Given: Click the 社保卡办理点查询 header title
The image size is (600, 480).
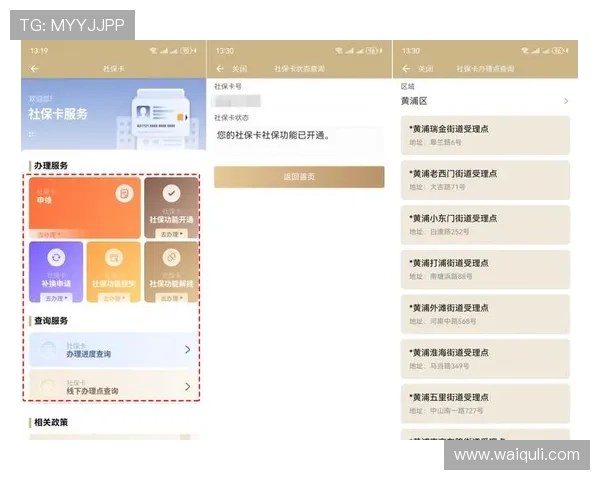Looking at the screenshot, I should (485, 69).
